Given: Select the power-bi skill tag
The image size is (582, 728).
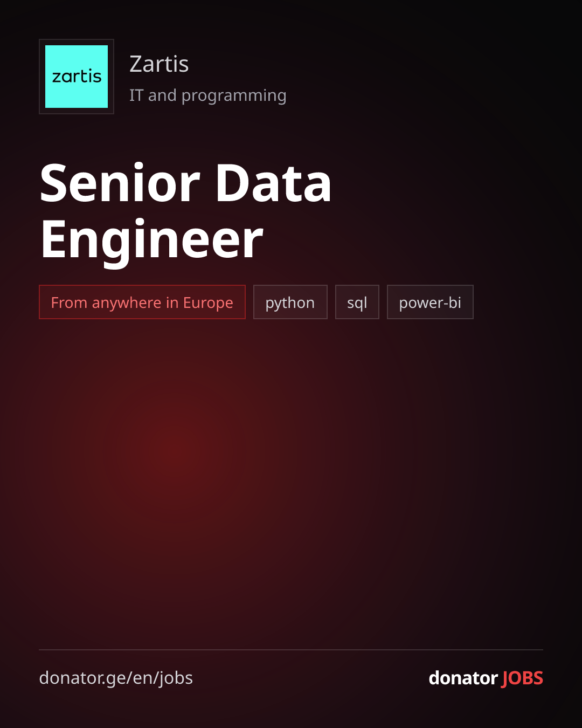Looking at the screenshot, I should tap(430, 302).
